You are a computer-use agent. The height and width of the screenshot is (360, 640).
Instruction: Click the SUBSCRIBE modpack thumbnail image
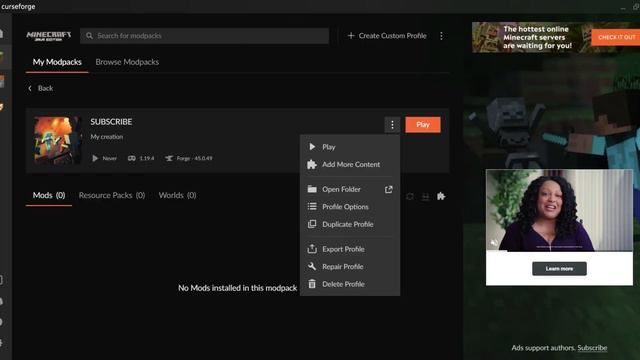click(57, 140)
